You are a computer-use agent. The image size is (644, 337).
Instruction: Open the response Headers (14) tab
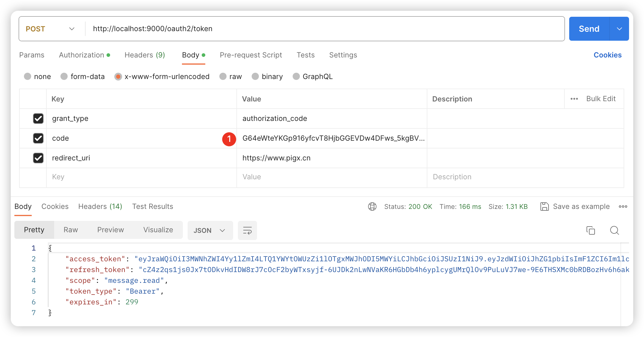100,207
